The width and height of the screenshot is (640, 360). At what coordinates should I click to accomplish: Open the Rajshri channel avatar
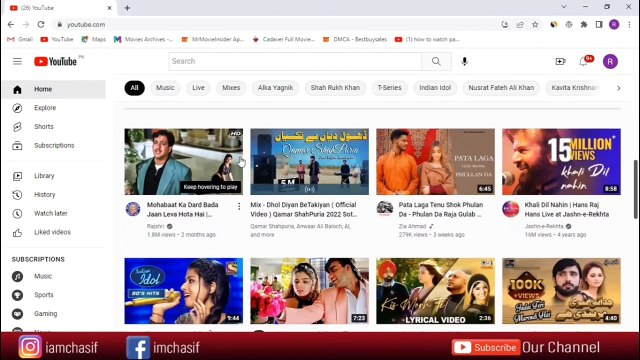pos(133,209)
